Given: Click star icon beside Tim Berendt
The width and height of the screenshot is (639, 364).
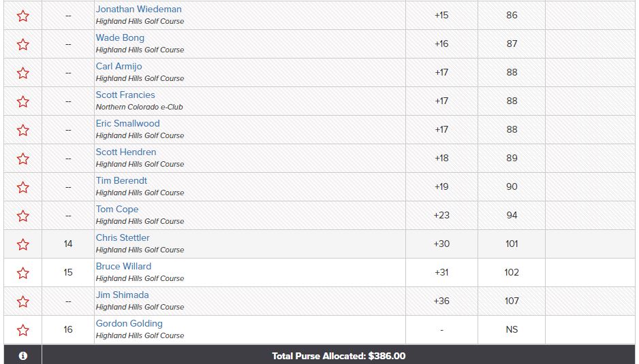Looking at the screenshot, I should click(x=23, y=187).
